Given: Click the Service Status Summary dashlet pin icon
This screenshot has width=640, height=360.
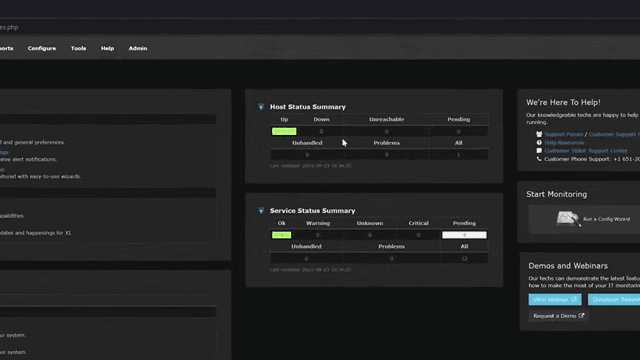Looking at the screenshot, I should point(261,211).
